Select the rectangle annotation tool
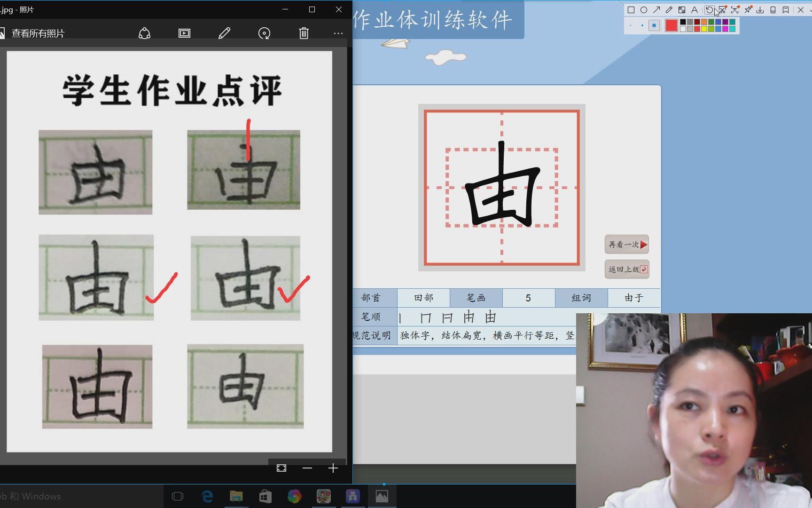Screen dimensions: 812x508 tap(631, 10)
